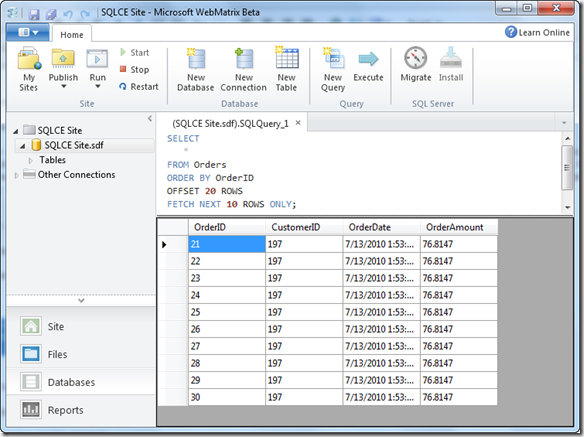584x437 pixels.
Task: Start the site with Start
Action: tap(135, 53)
